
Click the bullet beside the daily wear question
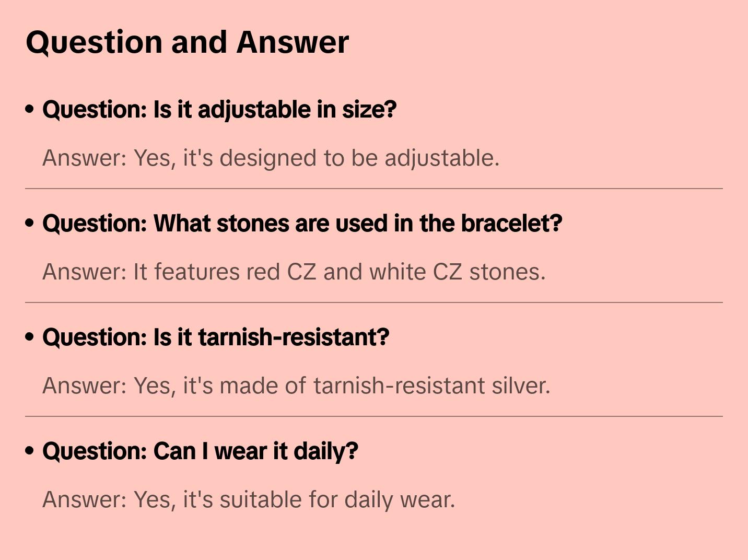click(x=30, y=451)
